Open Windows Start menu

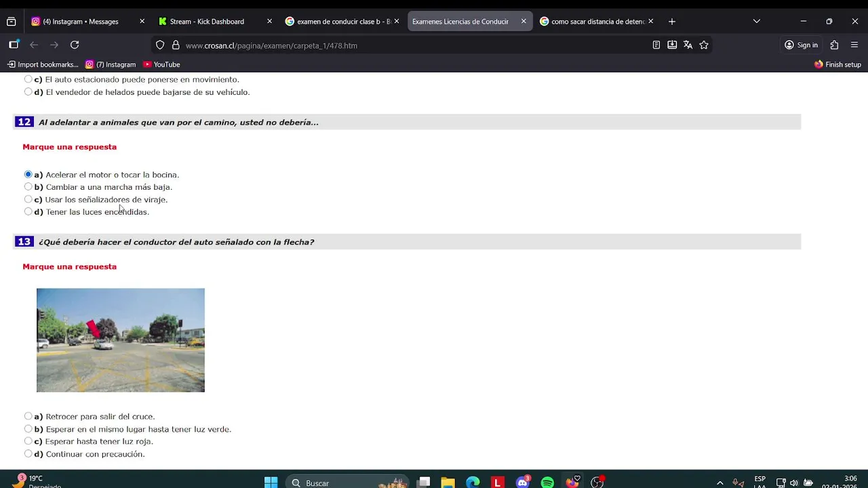[271, 483]
